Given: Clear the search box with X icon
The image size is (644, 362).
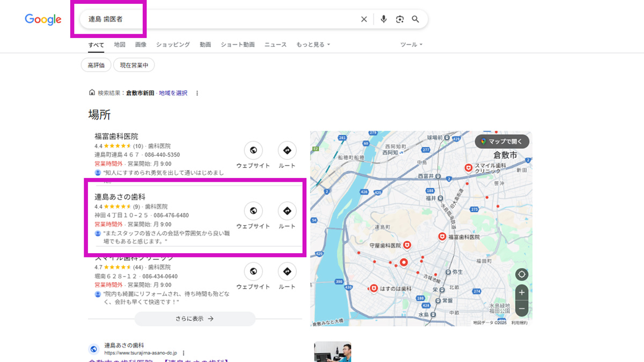Looking at the screenshot, I should (364, 19).
